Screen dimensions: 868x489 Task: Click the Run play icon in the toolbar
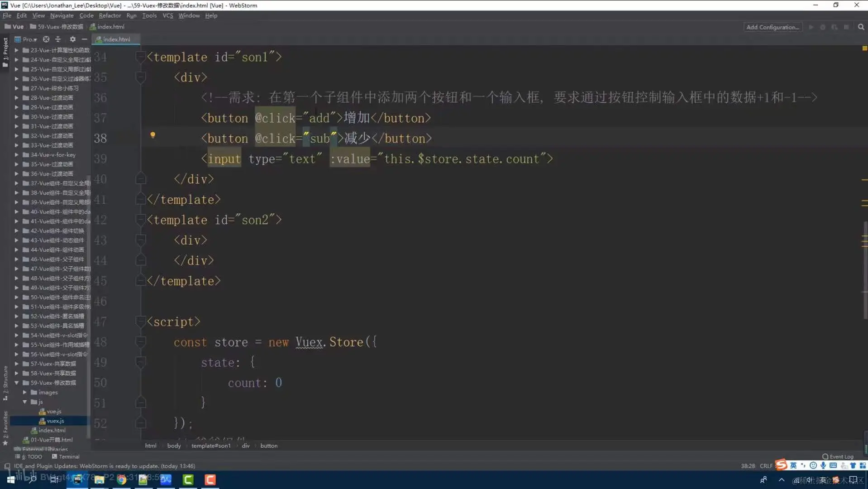(x=811, y=27)
